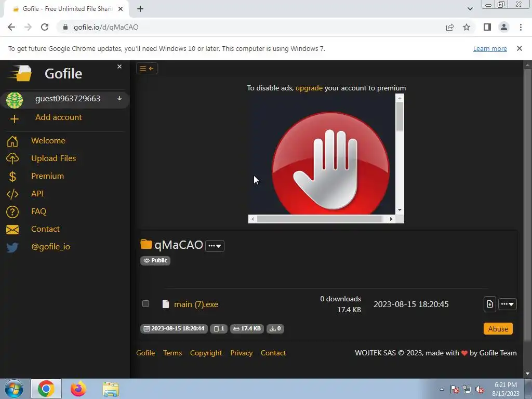Open the Terms footer link
Image resolution: width=532 pixels, height=399 pixels.
(x=172, y=353)
